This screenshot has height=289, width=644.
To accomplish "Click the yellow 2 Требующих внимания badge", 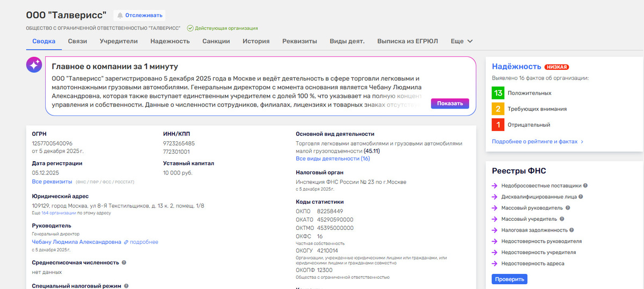I will click(x=498, y=109).
